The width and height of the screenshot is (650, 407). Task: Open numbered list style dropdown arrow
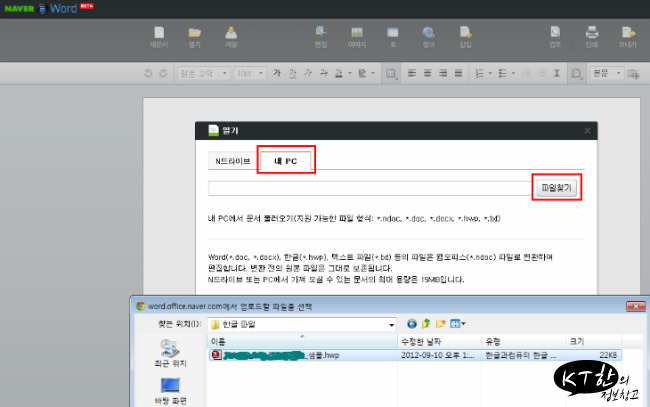[490, 73]
